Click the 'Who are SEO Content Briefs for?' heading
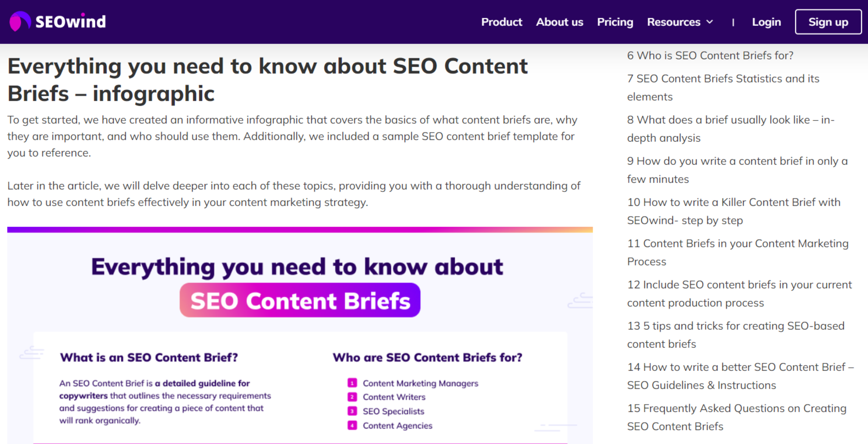The width and height of the screenshot is (868, 444). (427, 358)
